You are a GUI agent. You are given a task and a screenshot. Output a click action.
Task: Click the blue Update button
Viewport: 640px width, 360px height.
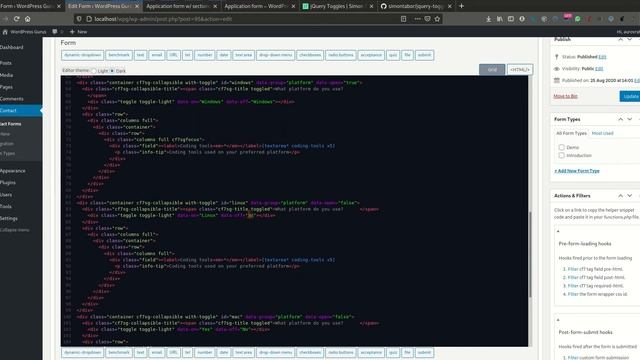point(630,96)
